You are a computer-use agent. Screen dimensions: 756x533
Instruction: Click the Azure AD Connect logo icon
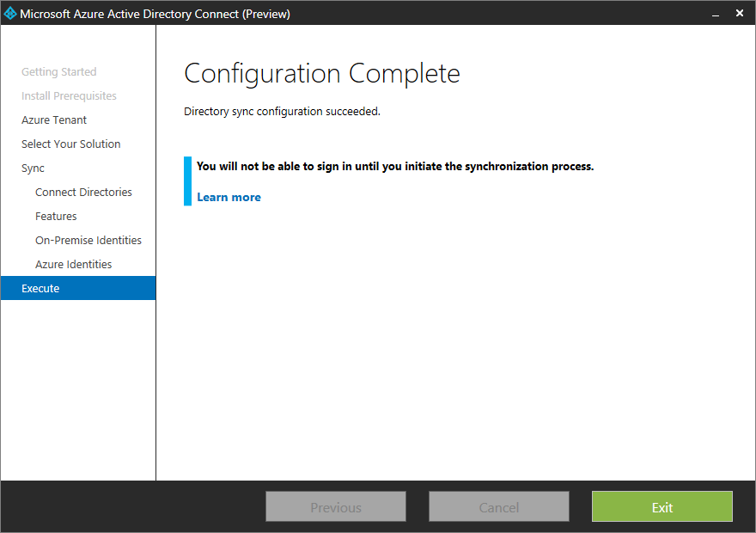click(x=10, y=13)
